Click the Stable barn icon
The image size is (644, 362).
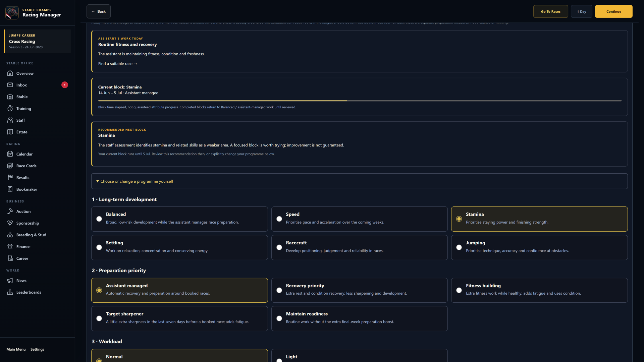click(10, 97)
